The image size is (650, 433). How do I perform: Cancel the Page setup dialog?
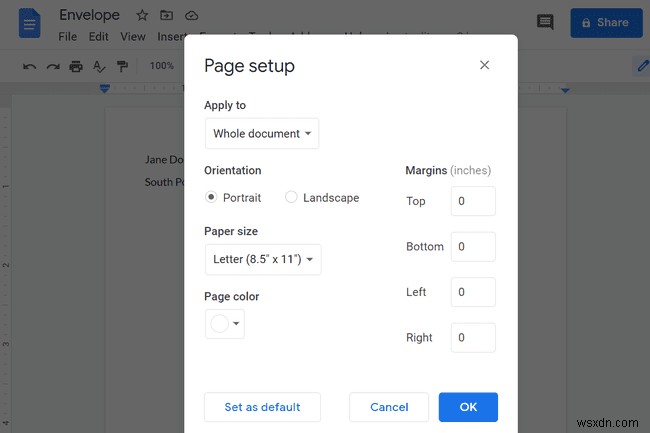tap(389, 407)
